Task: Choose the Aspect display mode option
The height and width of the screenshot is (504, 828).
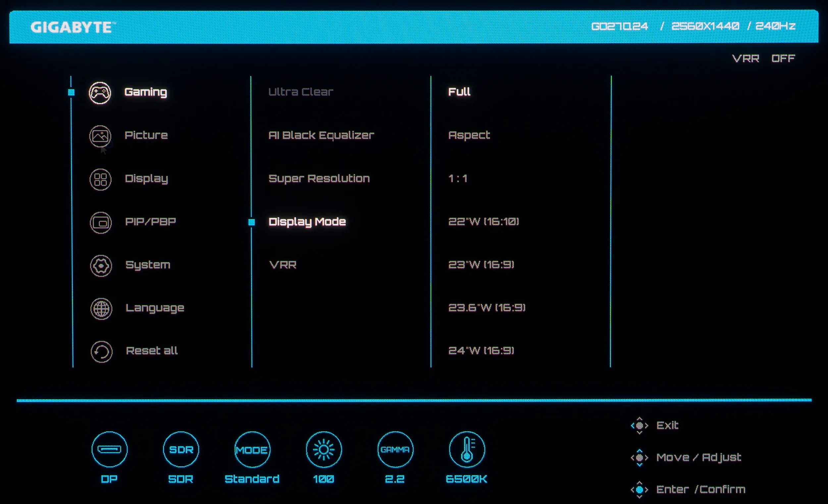Action: point(469,135)
